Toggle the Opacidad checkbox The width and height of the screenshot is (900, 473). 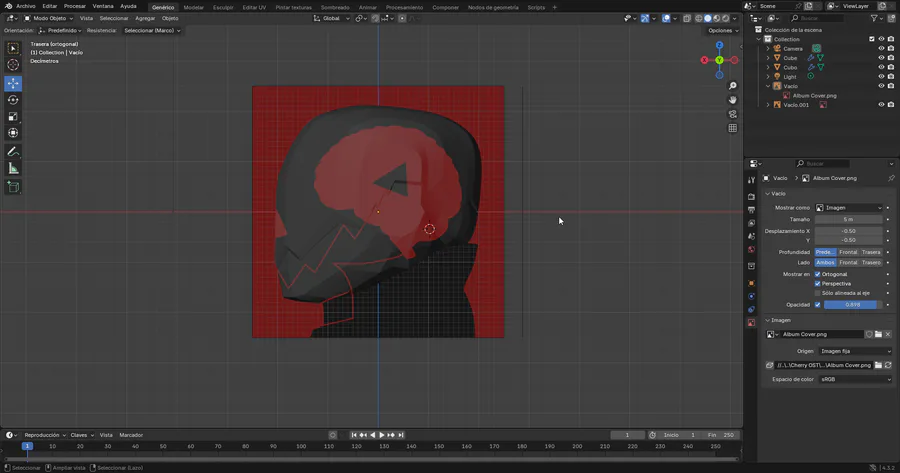tap(818, 305)
